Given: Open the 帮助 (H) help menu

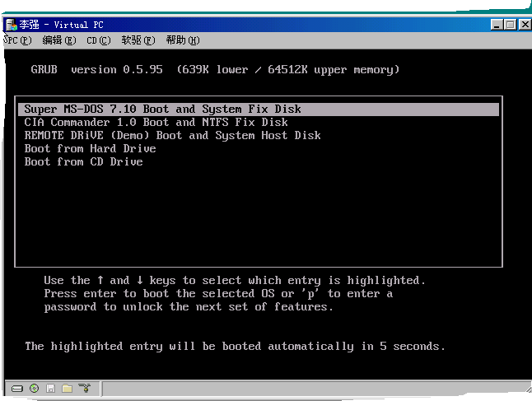Looking at the screenshot, I should (183, 40).
